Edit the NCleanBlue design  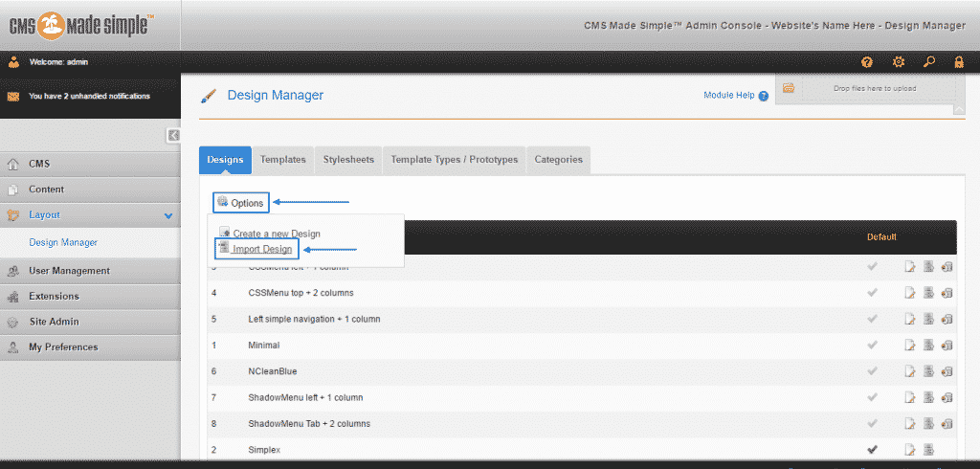click(x=910, y=371)
